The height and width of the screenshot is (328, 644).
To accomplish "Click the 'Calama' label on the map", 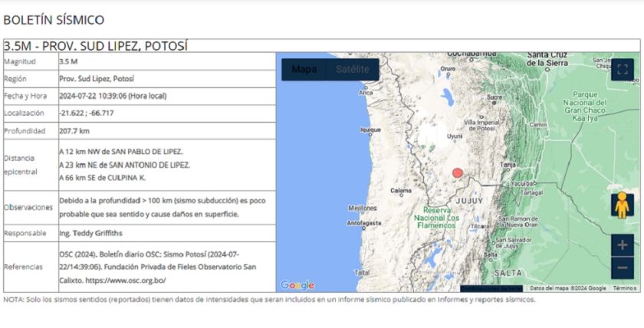I will coord(401,191).
